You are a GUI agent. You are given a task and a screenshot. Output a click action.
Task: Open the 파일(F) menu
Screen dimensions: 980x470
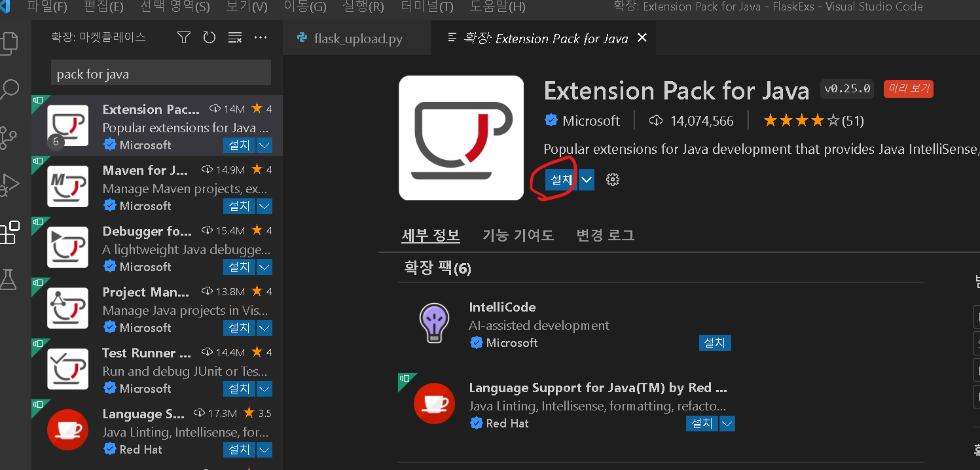click(x=48, y=7)
